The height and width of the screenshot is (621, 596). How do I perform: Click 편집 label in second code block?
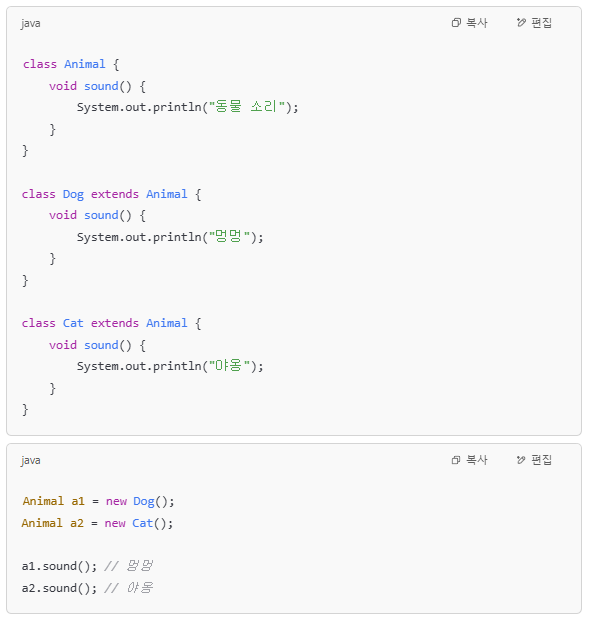click(541, 459)
